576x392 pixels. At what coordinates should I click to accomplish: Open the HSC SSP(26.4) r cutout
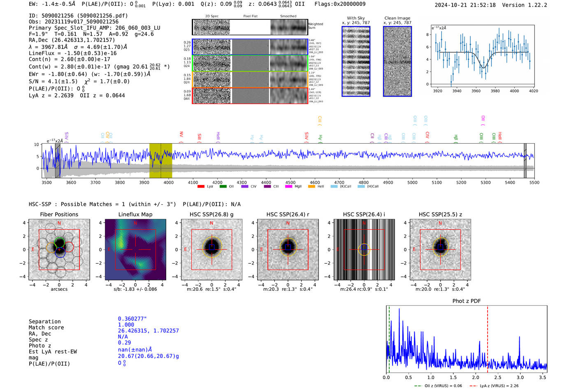coord(288,250)
